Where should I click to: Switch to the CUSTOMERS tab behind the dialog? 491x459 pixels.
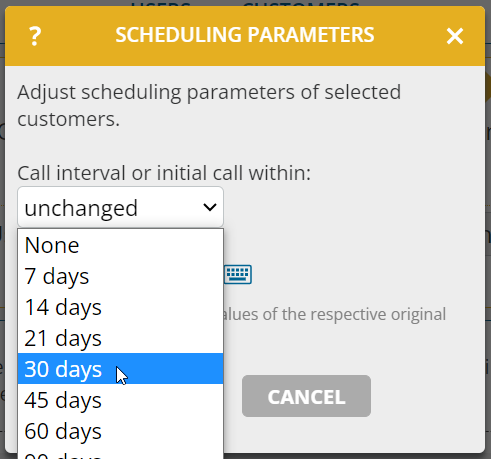(301, 3)
